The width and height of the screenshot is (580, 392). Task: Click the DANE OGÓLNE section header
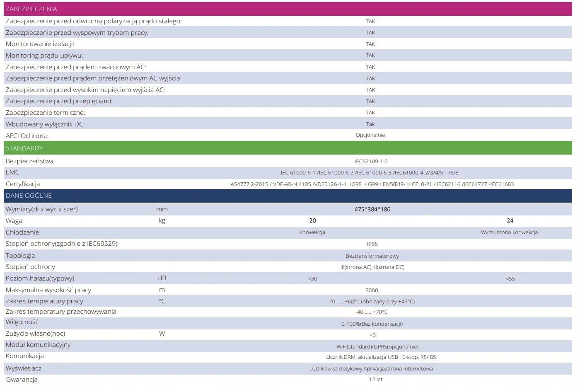[x=288, y=196]
